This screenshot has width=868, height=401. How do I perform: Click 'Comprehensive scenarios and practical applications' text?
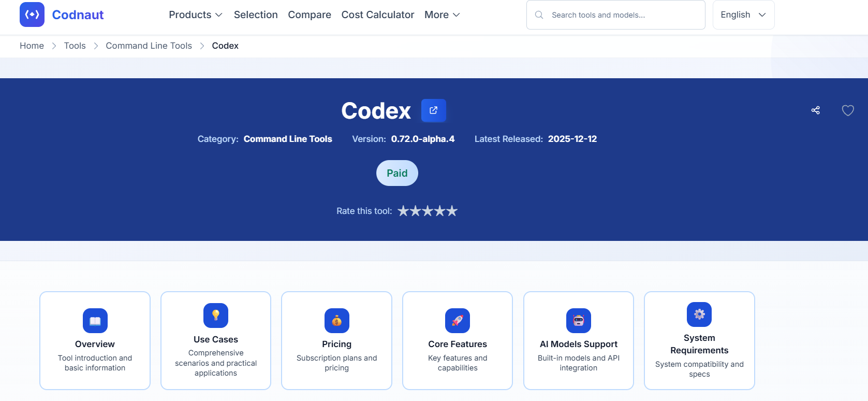216,363
